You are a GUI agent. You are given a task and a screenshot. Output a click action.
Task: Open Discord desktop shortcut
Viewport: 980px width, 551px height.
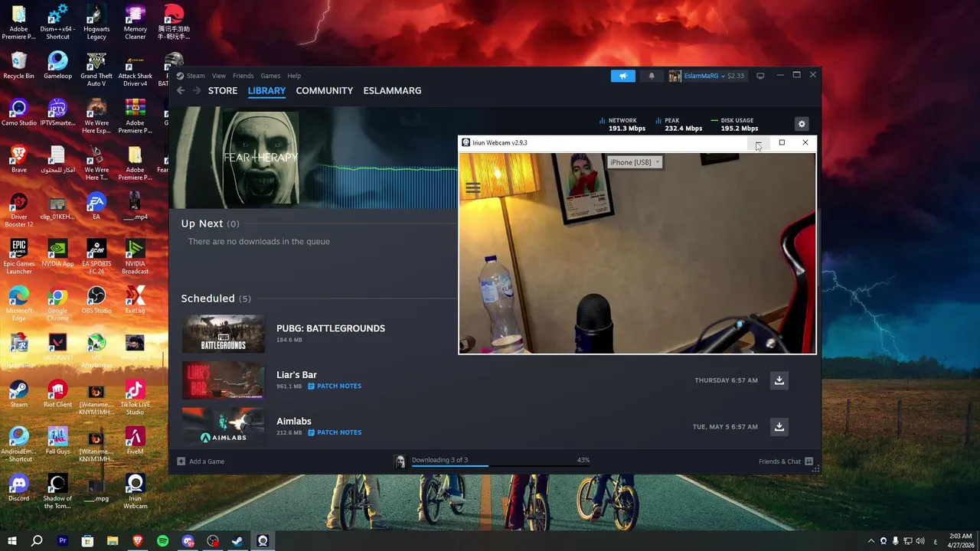pos(19,487)
